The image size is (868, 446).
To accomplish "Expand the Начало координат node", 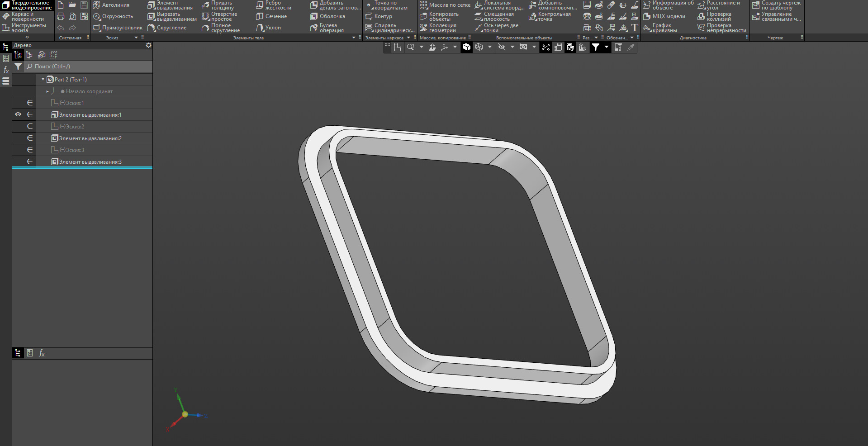I will (47, 91).
